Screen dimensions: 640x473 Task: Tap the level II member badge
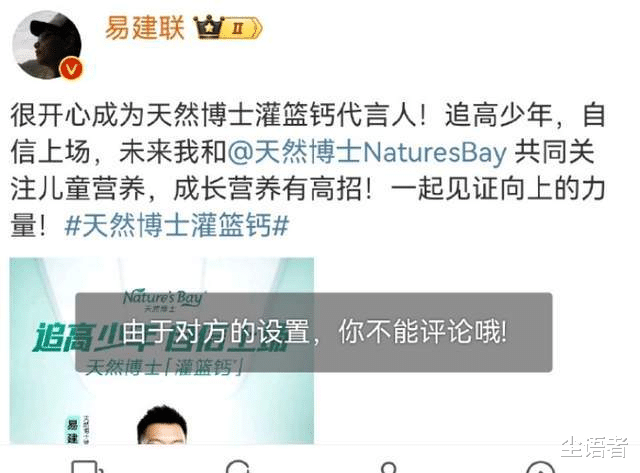(x=242, y=28)
